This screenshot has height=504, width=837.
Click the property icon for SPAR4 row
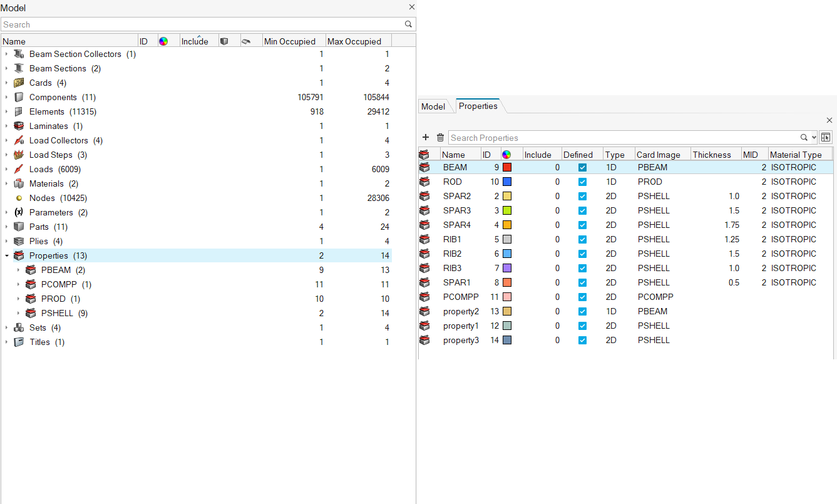[424, 225]
